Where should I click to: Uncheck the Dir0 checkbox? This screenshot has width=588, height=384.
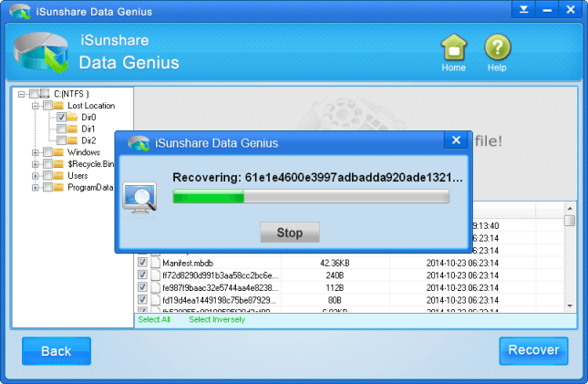point(61,117)
